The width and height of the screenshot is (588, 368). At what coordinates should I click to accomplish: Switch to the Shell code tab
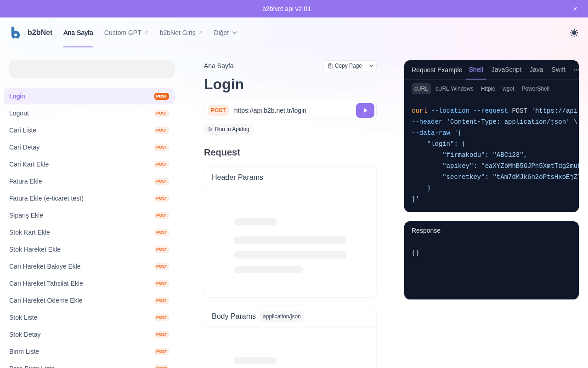tap(476, 69)
